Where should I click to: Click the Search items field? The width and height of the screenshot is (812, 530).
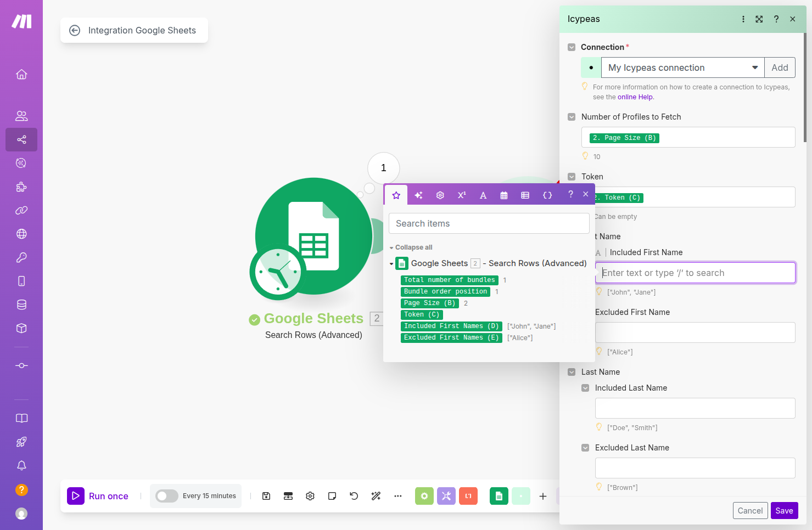(489, 223)
